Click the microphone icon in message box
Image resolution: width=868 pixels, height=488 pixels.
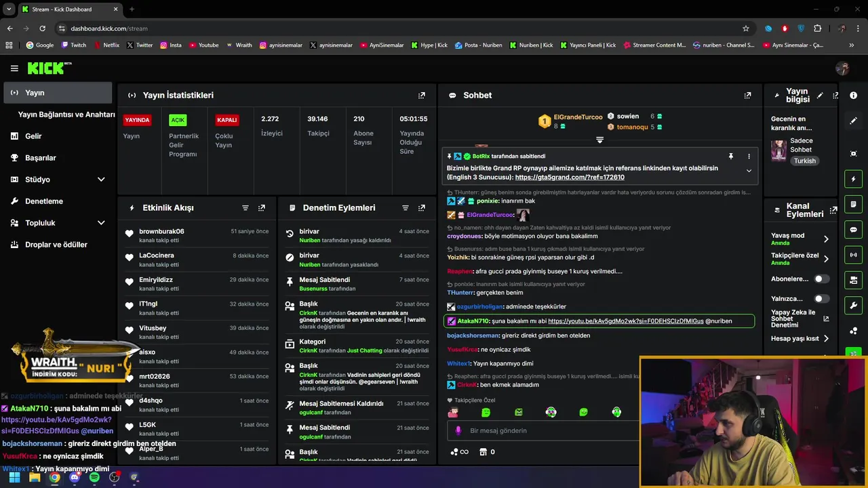(x=458, y=430)
